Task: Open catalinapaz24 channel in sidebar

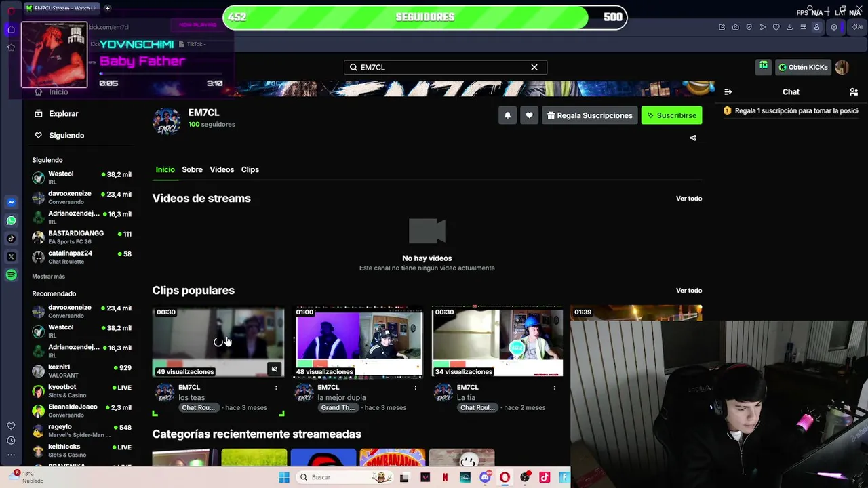Action: coord(81,257)
